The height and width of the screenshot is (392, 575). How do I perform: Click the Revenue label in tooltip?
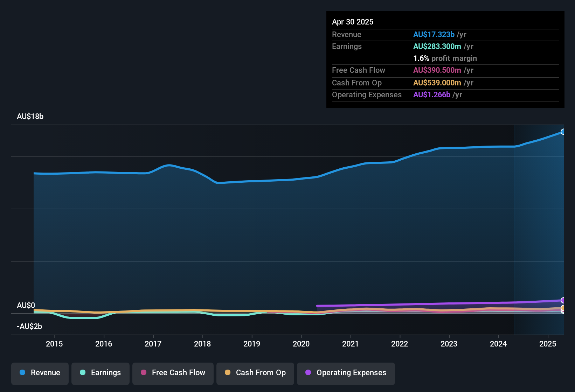tap(347, 34)
